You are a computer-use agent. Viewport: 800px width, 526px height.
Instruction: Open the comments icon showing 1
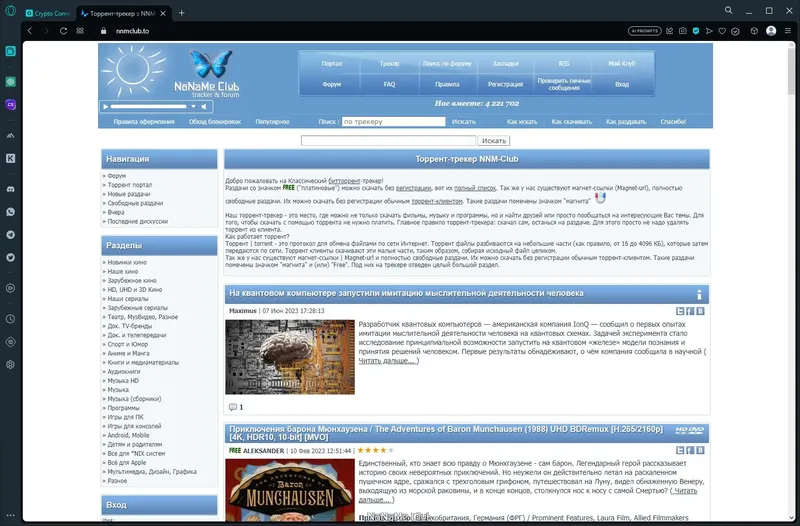(233, 407)
